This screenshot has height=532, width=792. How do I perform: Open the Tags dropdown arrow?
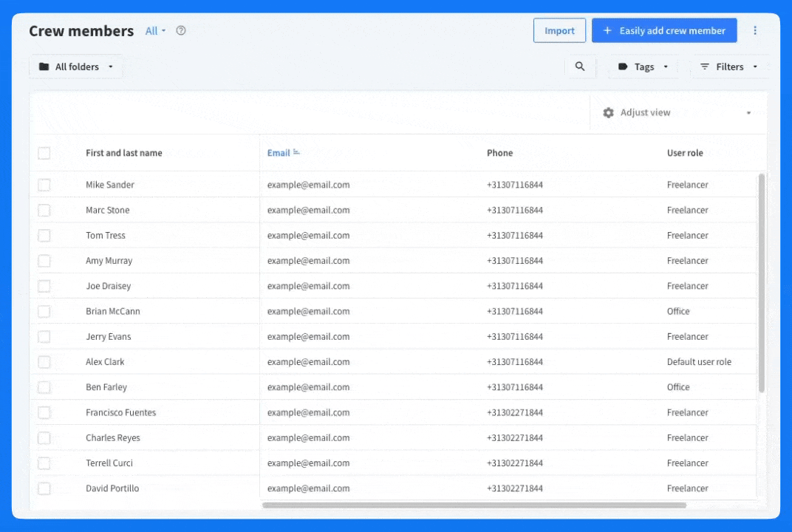[666, 66]
